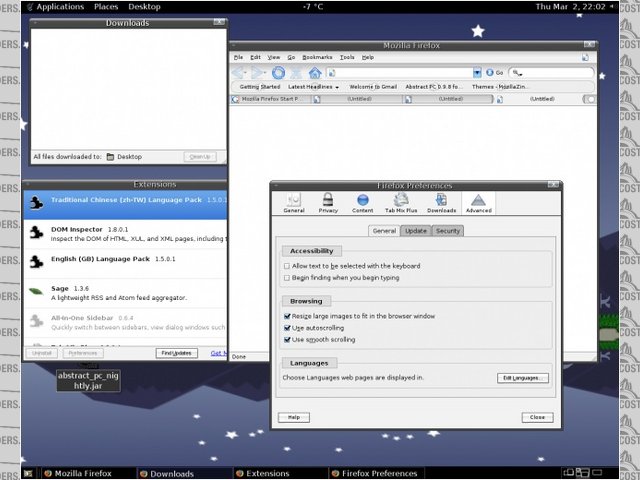Open the Downloads preferences panel
640x480 pixels.
click(x=441, y=203)
